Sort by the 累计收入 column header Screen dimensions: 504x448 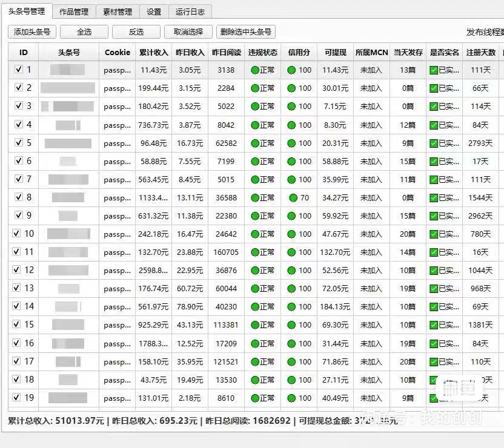coord(153,52)
